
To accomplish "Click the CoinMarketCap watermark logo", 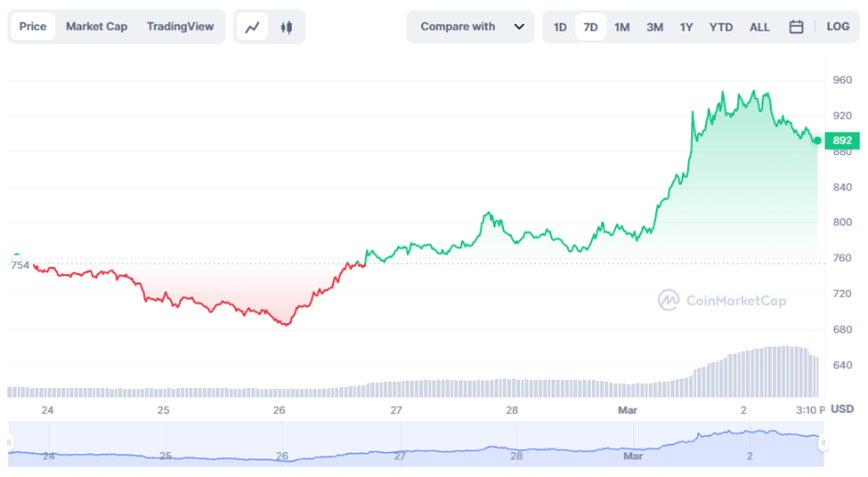I will [x=722, y=301].
